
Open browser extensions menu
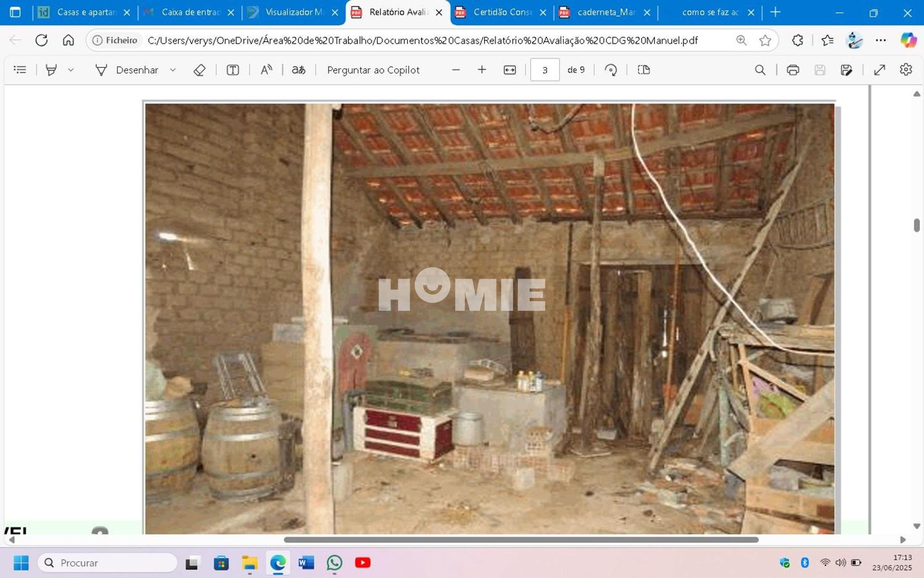[797, 40]
